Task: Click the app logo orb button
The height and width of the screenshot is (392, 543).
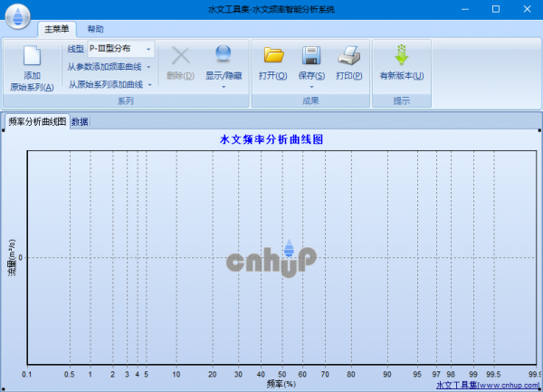Action: [x=15, y=15]
